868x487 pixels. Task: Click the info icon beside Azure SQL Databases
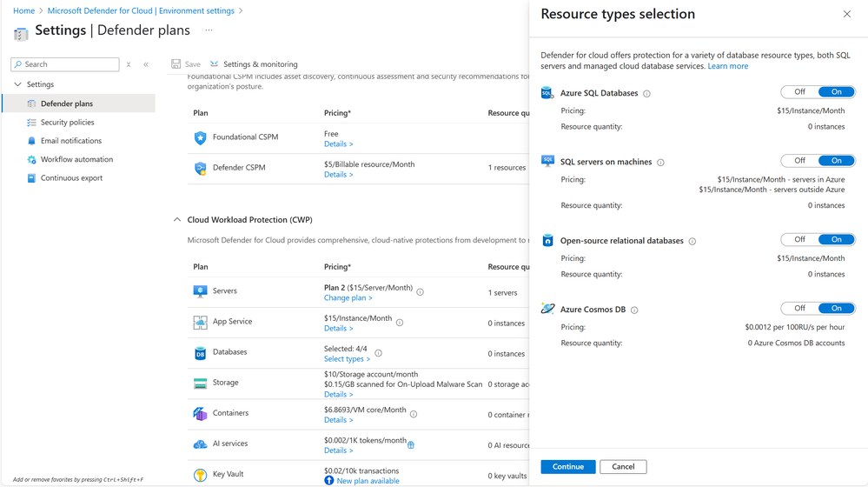pos(646,93)
